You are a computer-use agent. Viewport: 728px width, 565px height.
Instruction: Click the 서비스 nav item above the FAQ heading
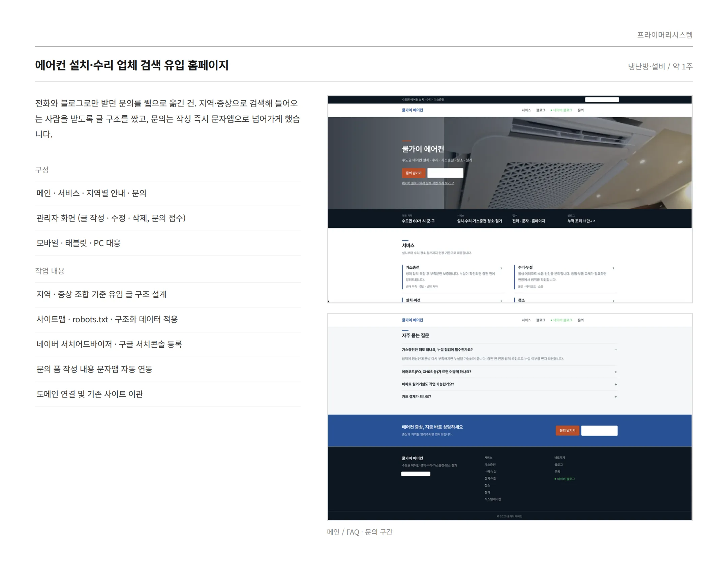[526, 320]
